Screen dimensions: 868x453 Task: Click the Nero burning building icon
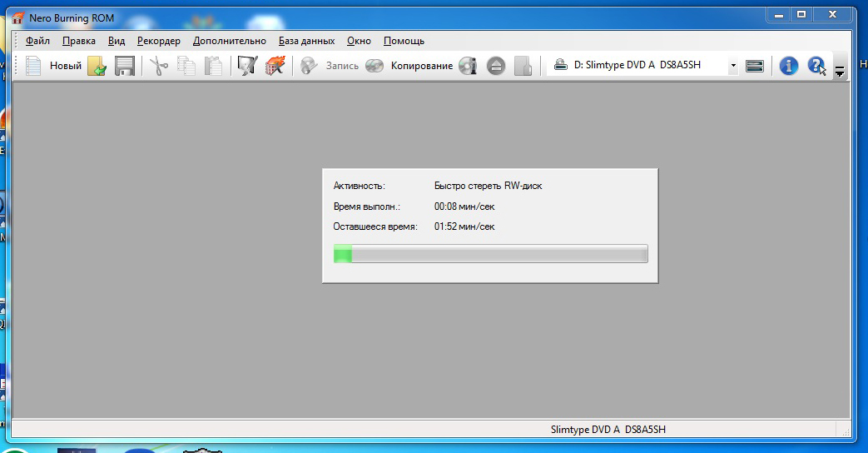coord(275,66)
